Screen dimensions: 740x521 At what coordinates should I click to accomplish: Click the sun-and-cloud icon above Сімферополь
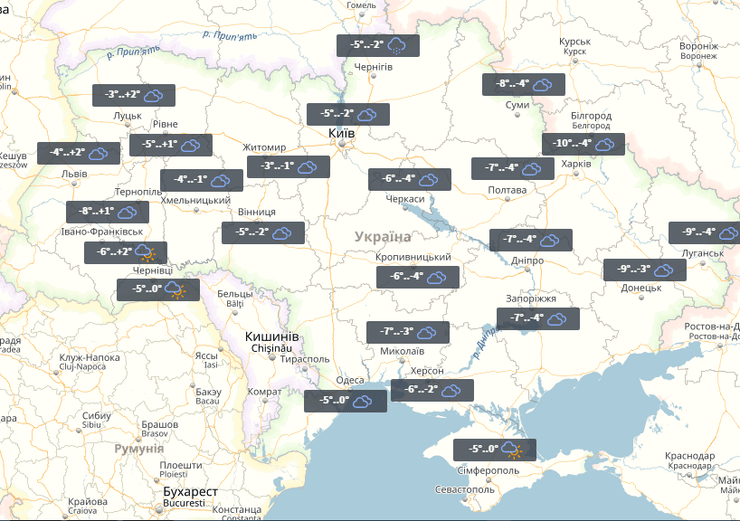(512, 450)
